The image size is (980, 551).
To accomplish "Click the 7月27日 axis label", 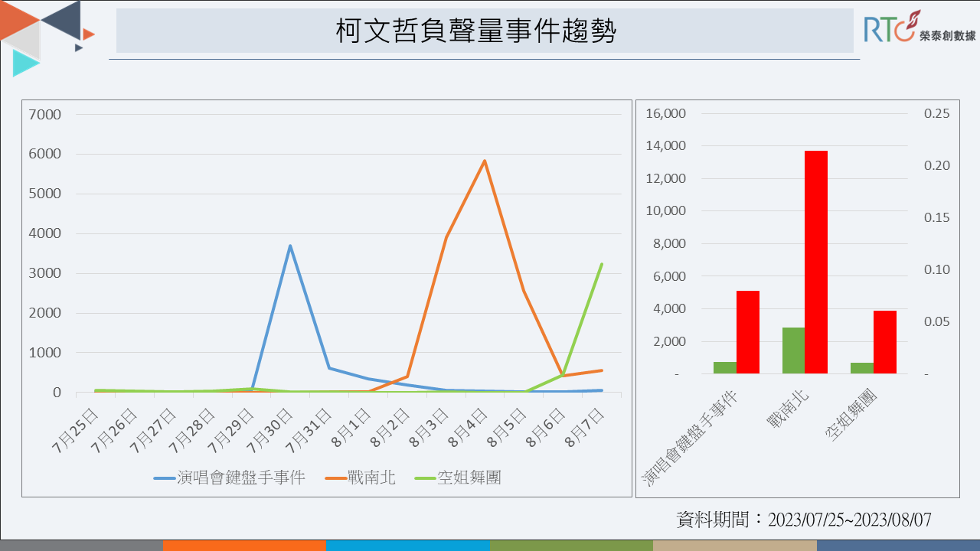I will [153, 431].
